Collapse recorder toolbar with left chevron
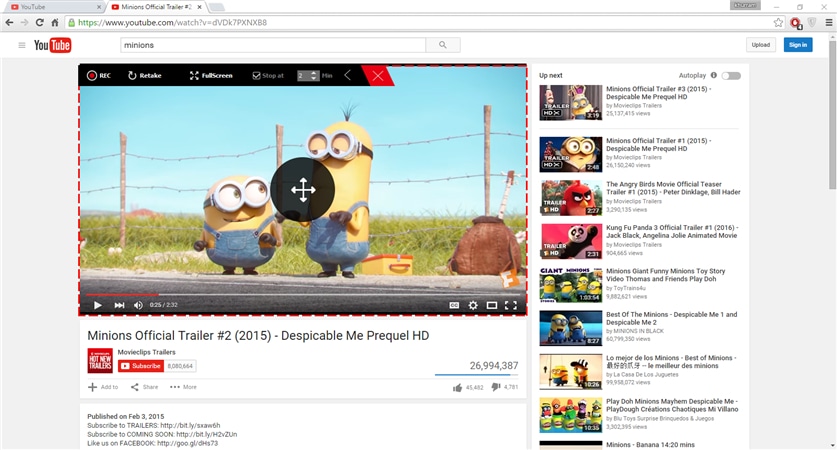This screenshot has height=450, width=837. (348, 75)
